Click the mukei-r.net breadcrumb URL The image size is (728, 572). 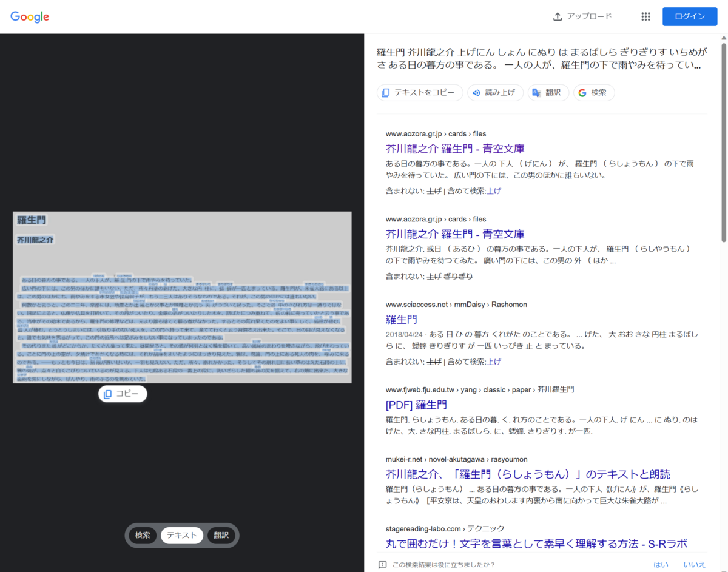pos(456,459)
